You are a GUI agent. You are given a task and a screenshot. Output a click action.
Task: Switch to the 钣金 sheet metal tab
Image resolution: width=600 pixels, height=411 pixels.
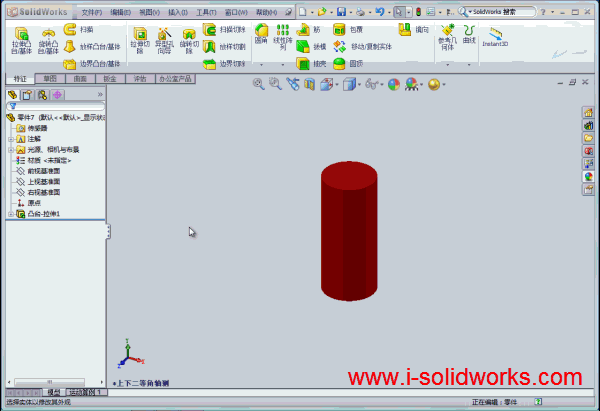tap(110, 79)
